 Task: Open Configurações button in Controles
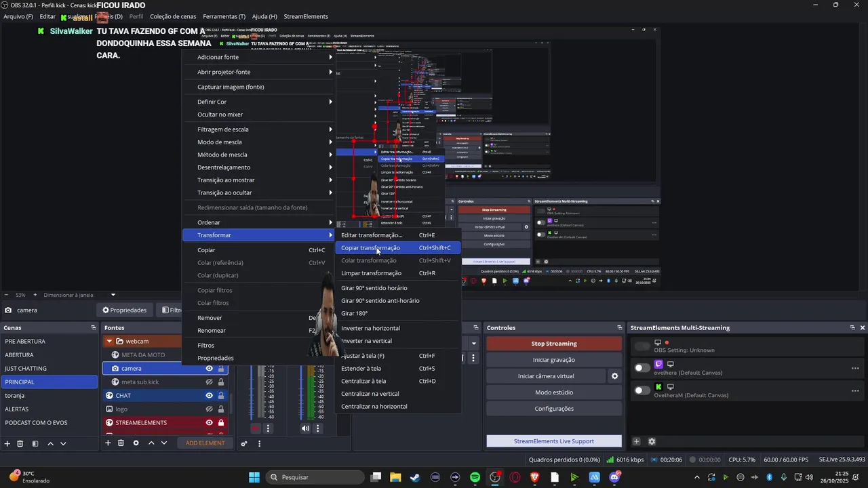click(x=554, y=409)
